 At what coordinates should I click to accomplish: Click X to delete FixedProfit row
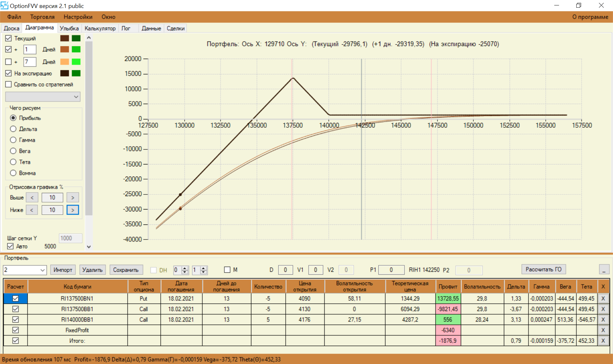pos(603,330)
